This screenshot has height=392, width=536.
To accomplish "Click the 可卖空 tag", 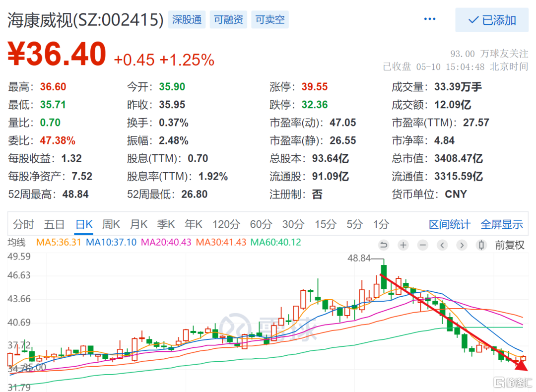I will point(270,19).
